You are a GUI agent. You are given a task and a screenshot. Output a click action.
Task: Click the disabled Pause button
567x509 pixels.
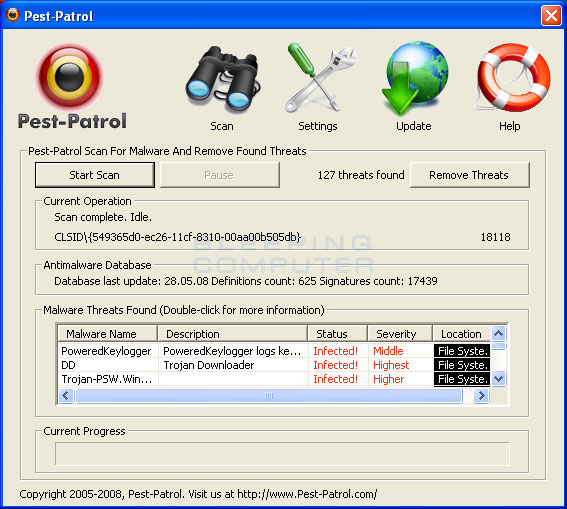click(219, 175)
